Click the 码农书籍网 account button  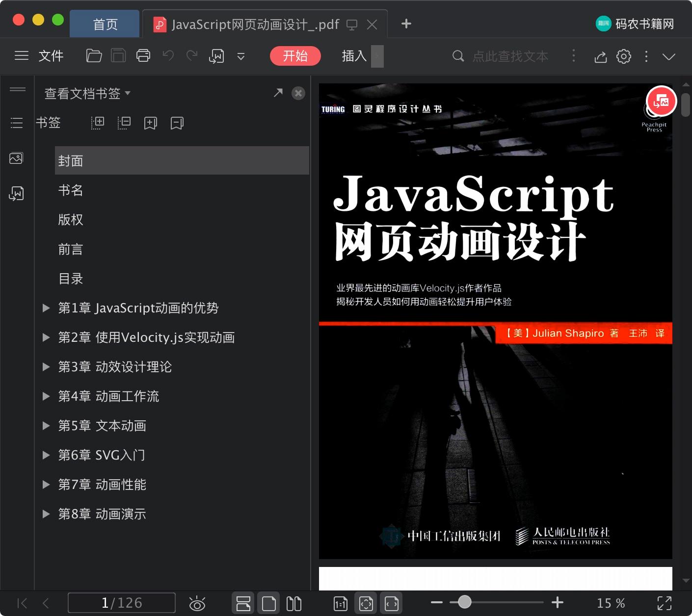(635, 24)
